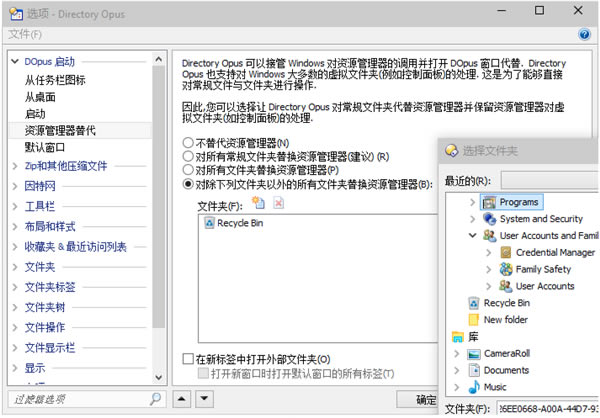
Task: Click the remove folder icon with red X
Action: click(x=278, y=203)
